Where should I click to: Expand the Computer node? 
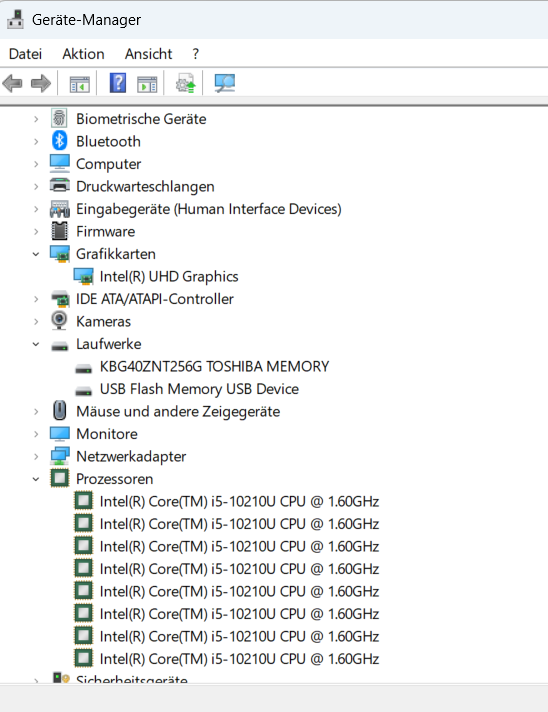[x=36, y=164]
